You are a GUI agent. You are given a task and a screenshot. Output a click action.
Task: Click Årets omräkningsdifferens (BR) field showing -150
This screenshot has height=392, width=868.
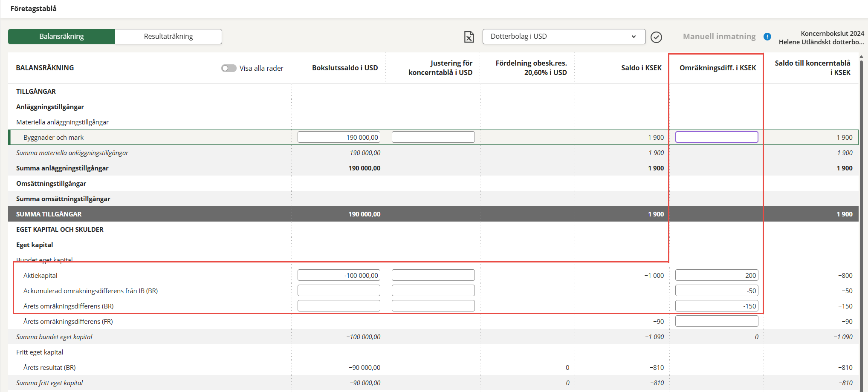(x=717, y=306)
